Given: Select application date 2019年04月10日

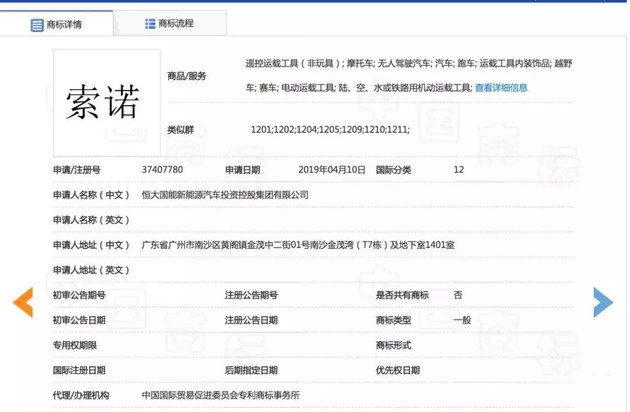Looking at the screenshot, I should [332, 170].
